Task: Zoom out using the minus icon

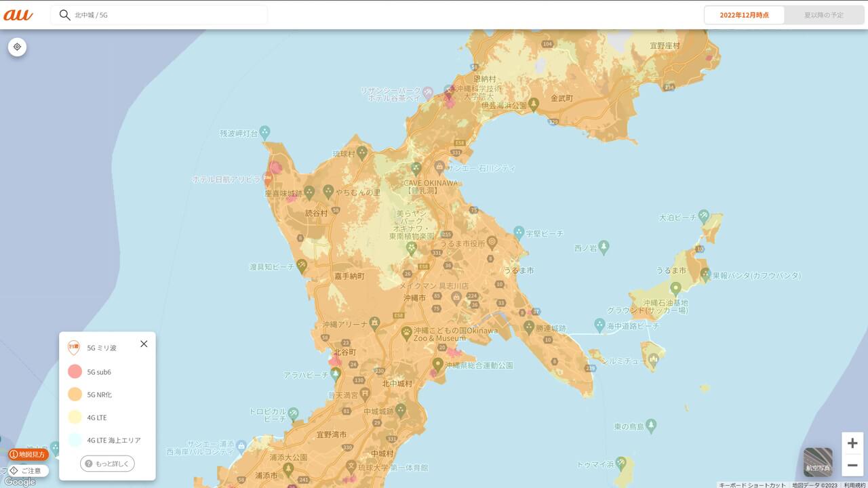Action: pyautogui.click(x=851, y=465)
